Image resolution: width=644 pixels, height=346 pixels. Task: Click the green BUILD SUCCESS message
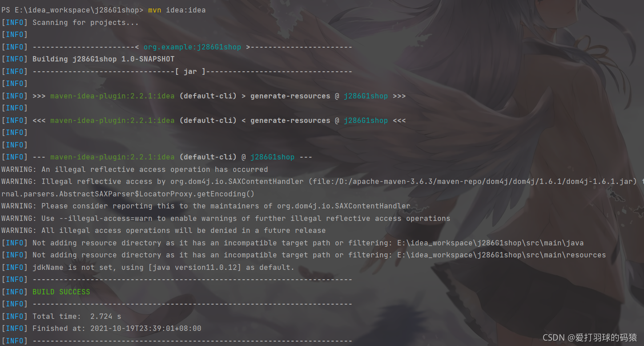click(61, 292)
